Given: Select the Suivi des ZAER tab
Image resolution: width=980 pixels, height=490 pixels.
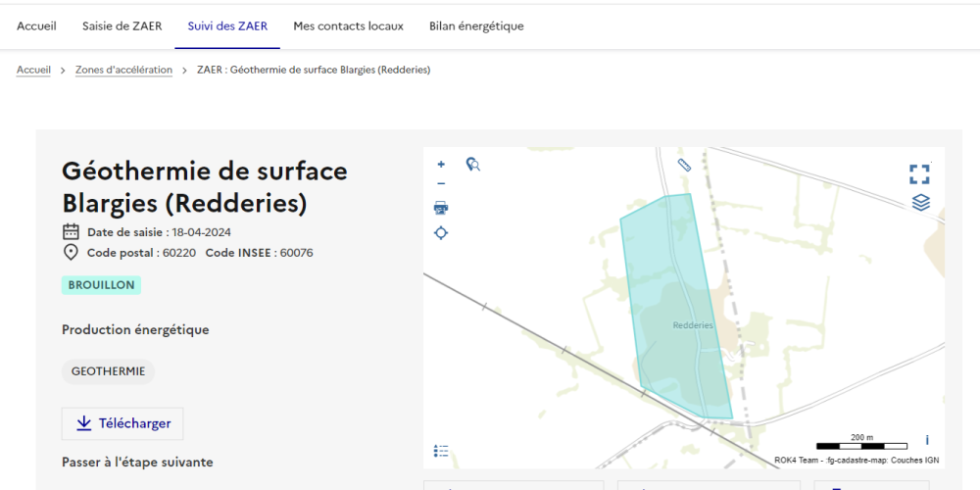Looking at the screenshot, I should [227, 26].
